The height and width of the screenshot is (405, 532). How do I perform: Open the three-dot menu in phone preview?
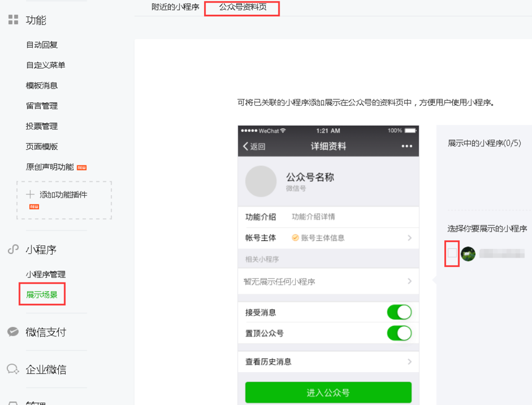click(x=407, y=146)
